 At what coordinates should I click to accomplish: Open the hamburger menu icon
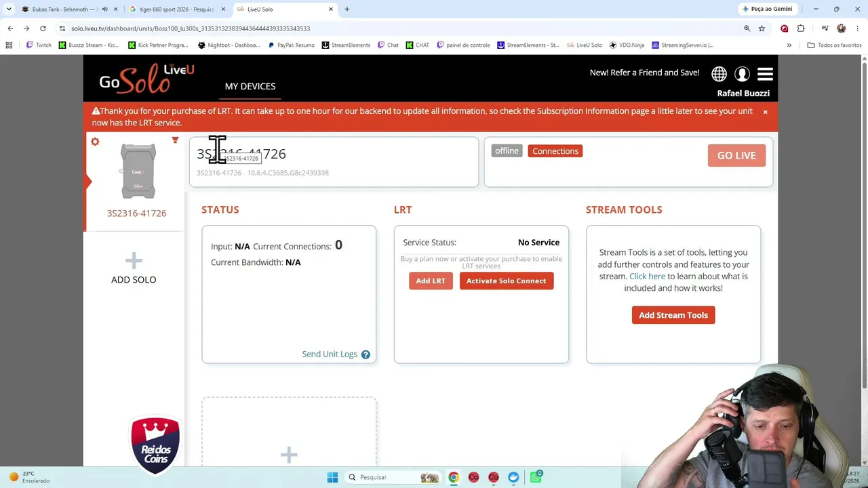point(765,74)
